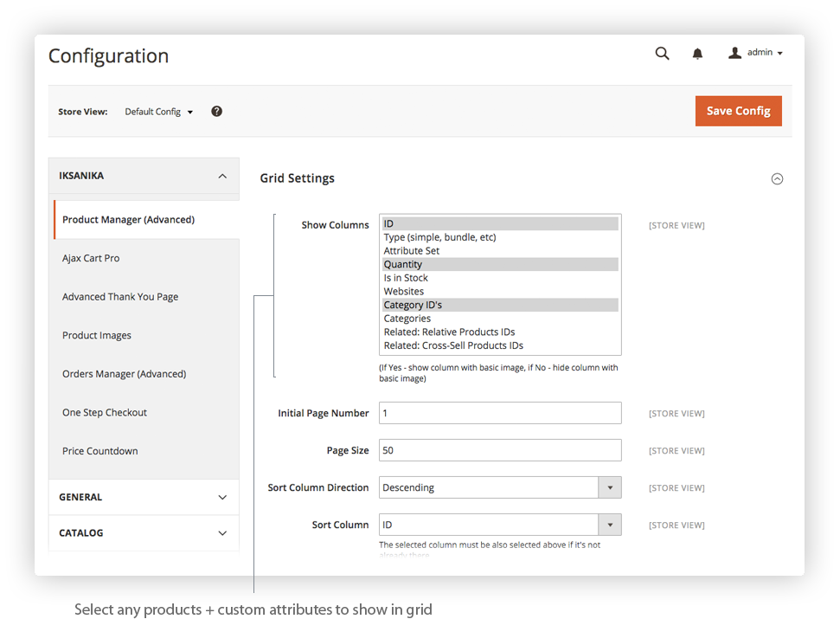Open the admin user account menu

[x=755, y=53]
